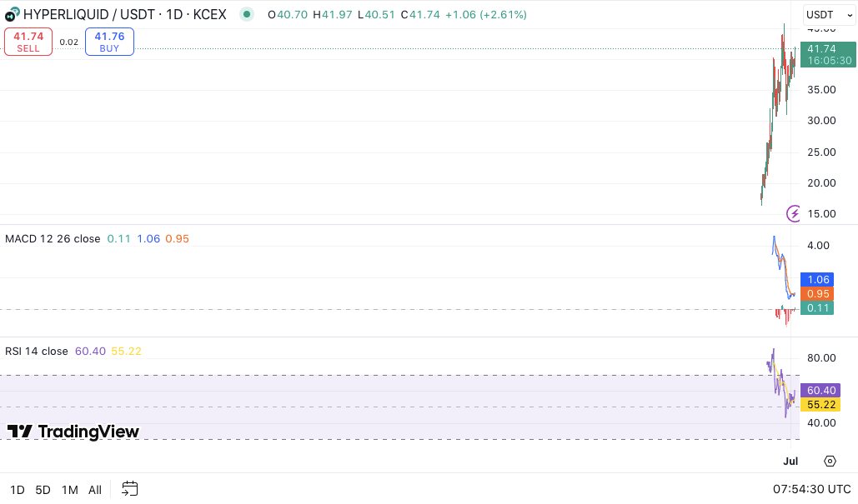Click the Jul date axis label
The image size is (858, 504).
point(790,461)
